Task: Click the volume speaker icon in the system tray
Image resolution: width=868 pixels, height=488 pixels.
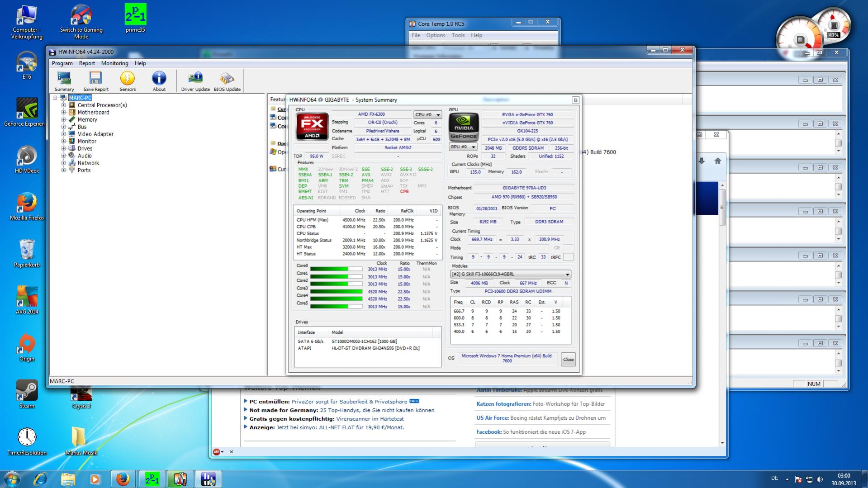Action: coord(820,479)
